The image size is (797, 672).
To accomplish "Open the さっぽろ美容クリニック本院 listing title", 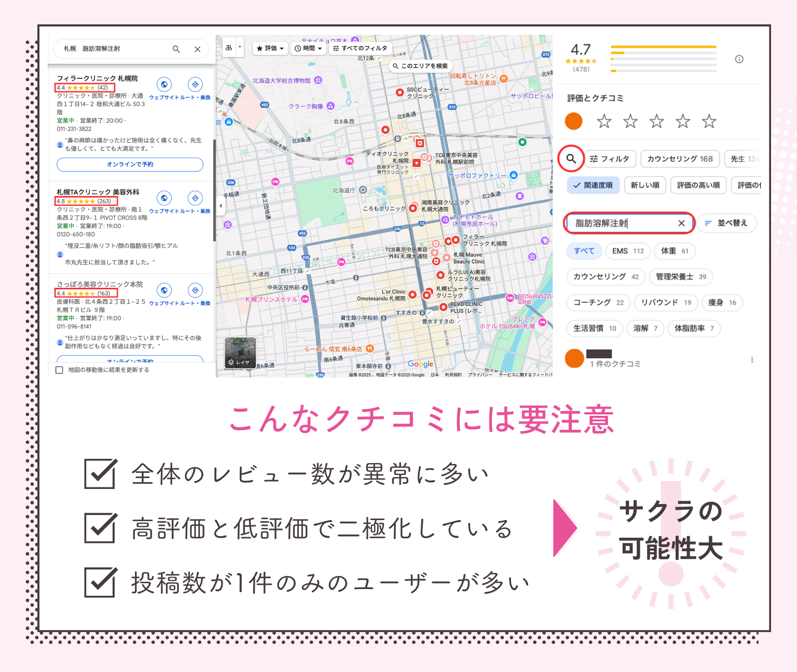I will (x=100, y=284).
